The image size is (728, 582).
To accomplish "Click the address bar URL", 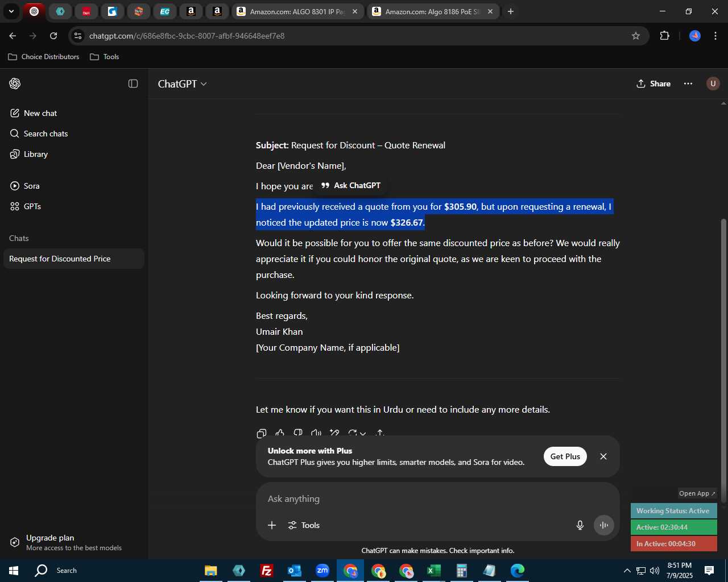I will pyautogui.click(x=187, y=36).
